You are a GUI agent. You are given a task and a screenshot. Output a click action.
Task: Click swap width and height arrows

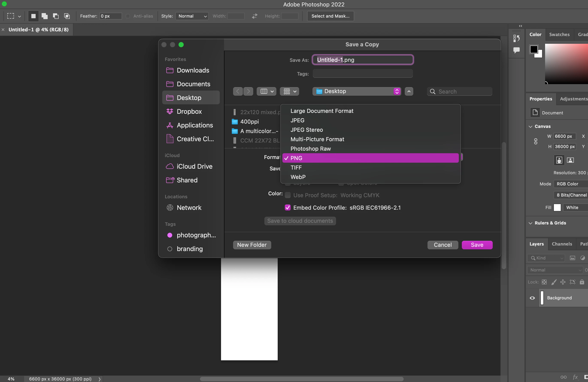(255, 16)
